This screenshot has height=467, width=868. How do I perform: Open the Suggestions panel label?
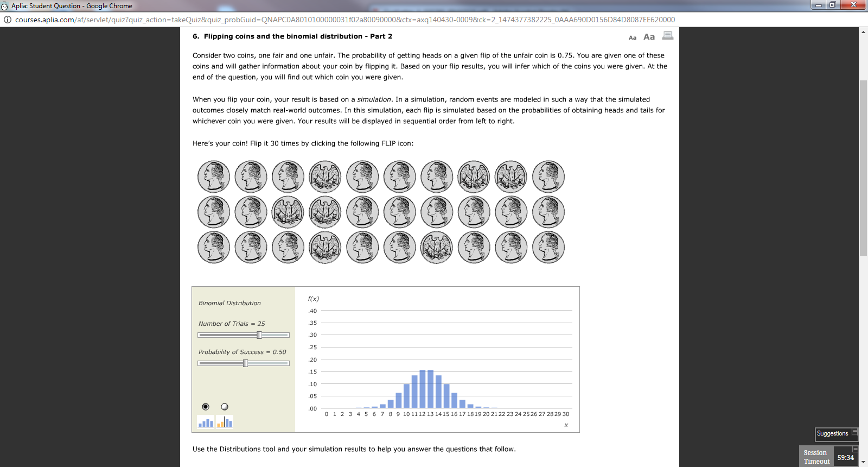point(832,434)
